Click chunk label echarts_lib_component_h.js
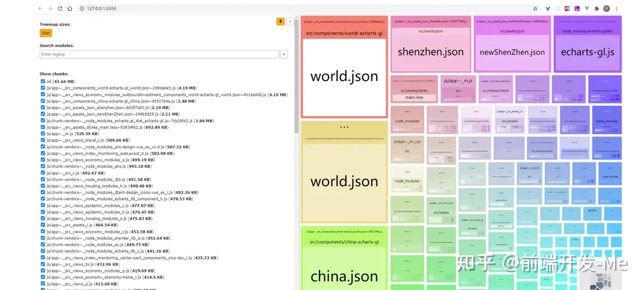This screenshot has width=644, height=290. click(119, 199)
